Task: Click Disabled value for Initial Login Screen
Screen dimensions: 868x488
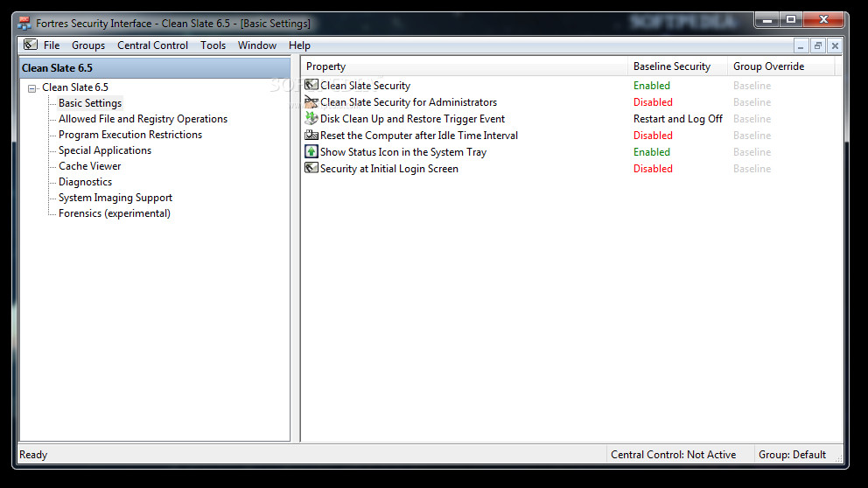Action: 653,169
